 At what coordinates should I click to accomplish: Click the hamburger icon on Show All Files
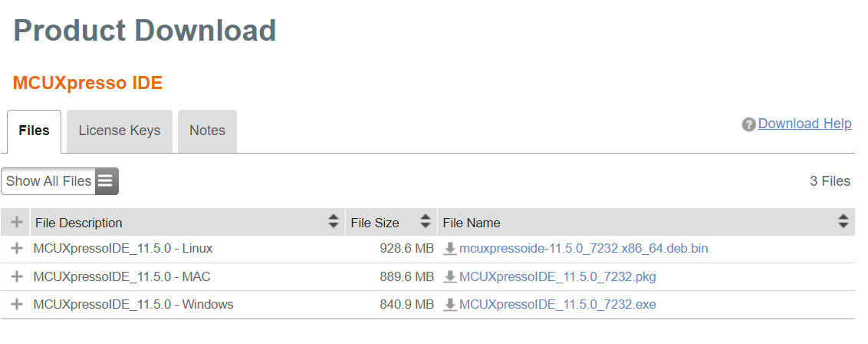click(106, 181)
